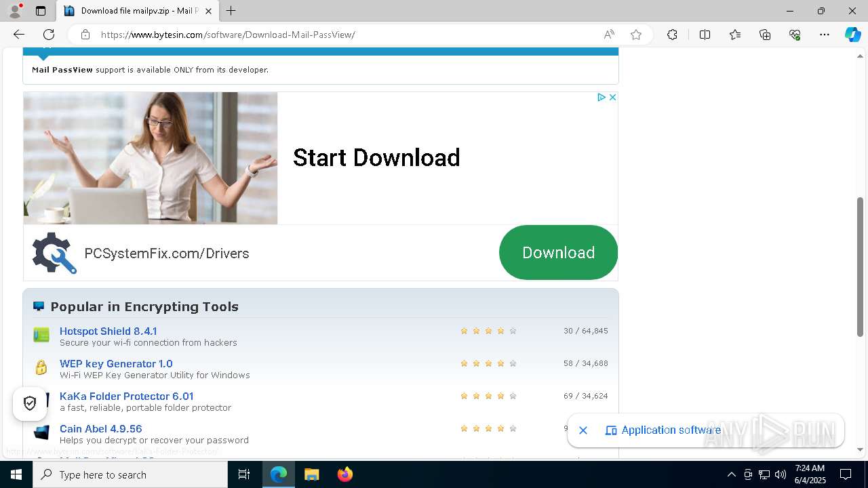Open the Hotspot Shield 8.4.1 link

click(x=108, y=331)
